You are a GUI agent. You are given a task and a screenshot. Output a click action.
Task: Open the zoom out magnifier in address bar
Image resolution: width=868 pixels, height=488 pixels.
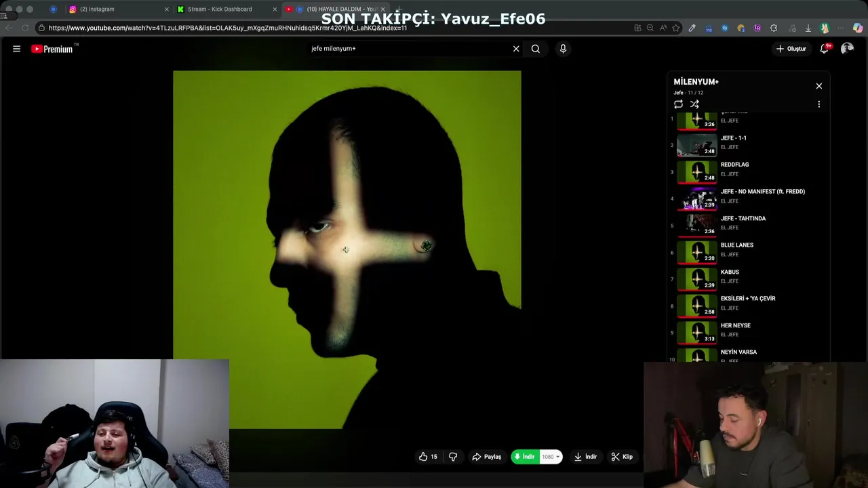pos(650,28)
